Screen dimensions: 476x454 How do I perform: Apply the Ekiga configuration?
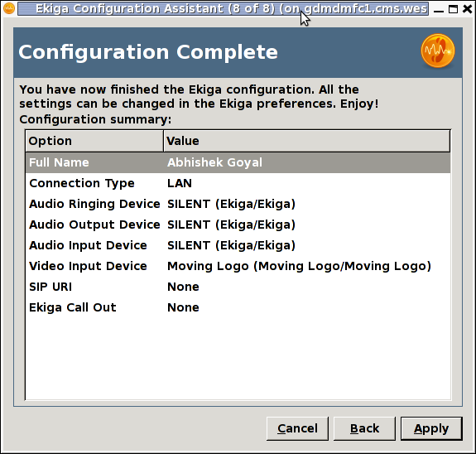[431, 428]
